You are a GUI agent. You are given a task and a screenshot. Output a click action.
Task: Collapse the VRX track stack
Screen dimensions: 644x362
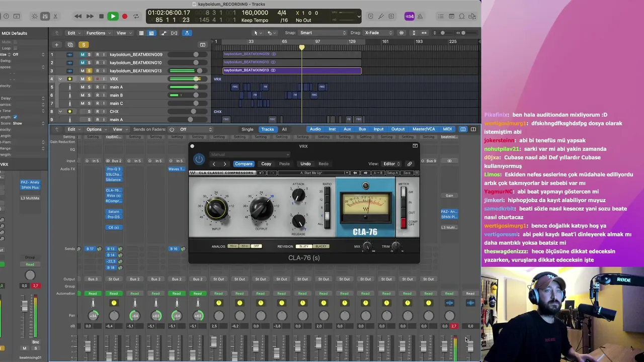(x=60, y=79)
